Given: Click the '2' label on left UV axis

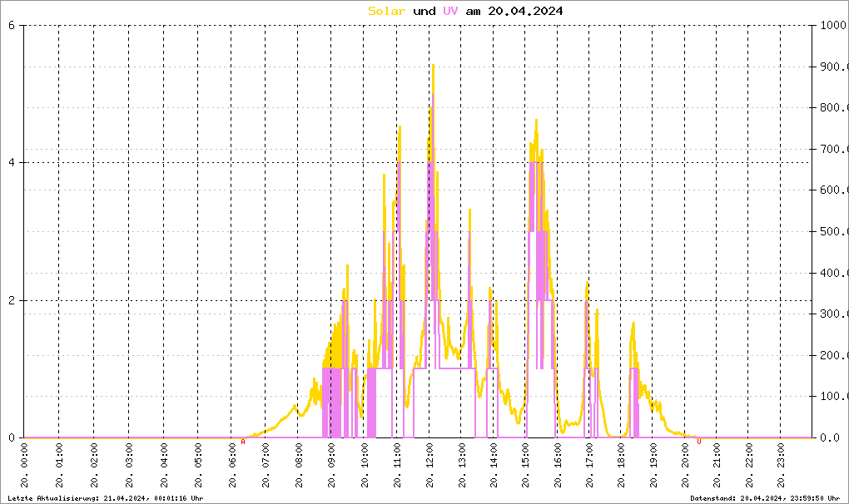Looking at the screenshot, I should [x=12, y=300].
